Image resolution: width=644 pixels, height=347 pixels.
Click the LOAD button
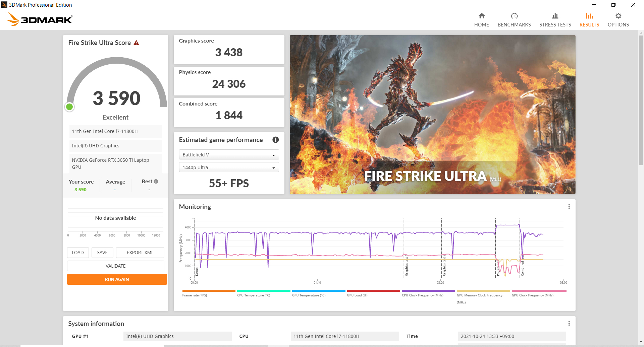pyautogui.click(x=78, y=253)
